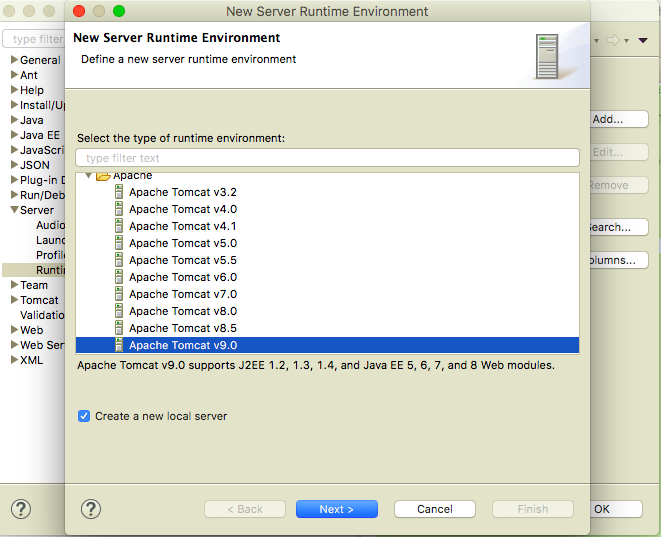Screen dimensions: 661x537
Task: Expand the Plug-in Development preferences node
Action: (14, 180)
